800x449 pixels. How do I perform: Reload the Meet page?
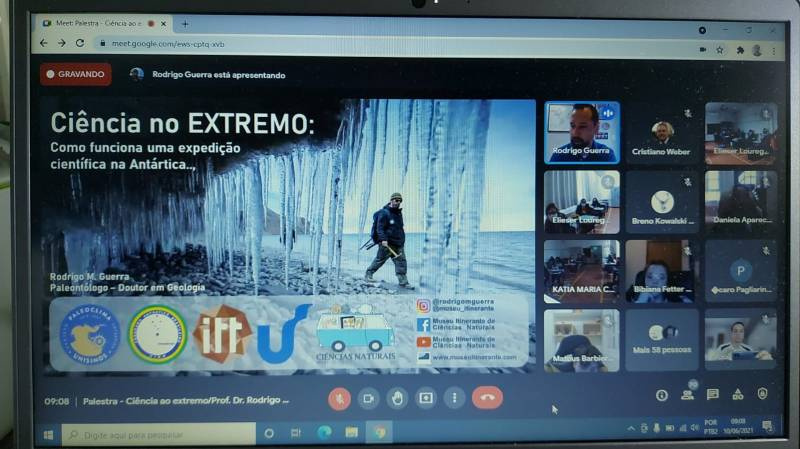pyautogui.click(x=80, y=43)
